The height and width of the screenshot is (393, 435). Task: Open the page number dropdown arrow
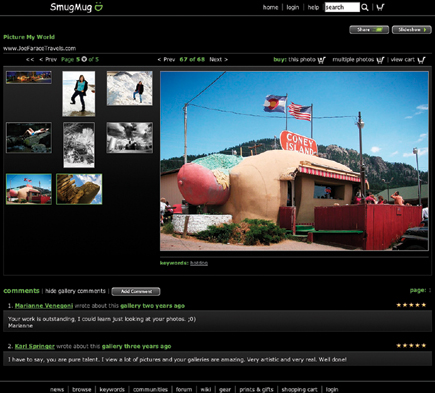tap(84, 59)
